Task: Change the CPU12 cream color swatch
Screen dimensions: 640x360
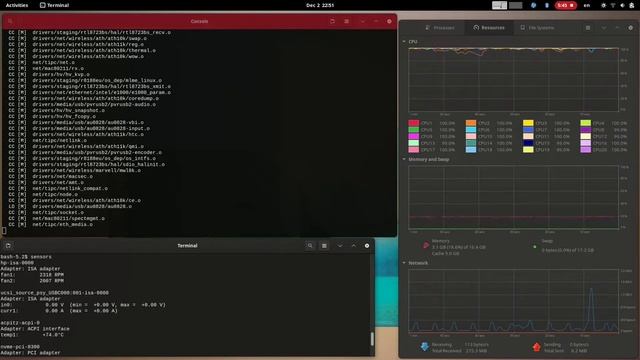Action: click(586, 136)
